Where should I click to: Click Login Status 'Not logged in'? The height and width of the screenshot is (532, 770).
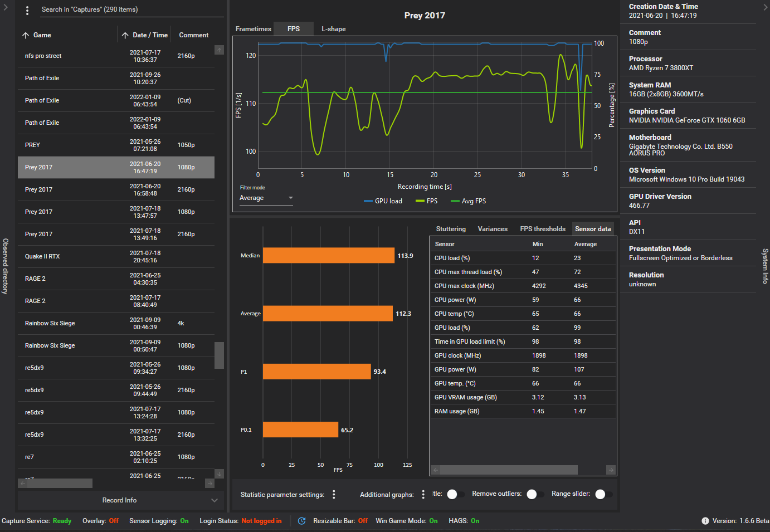(261, 521)
